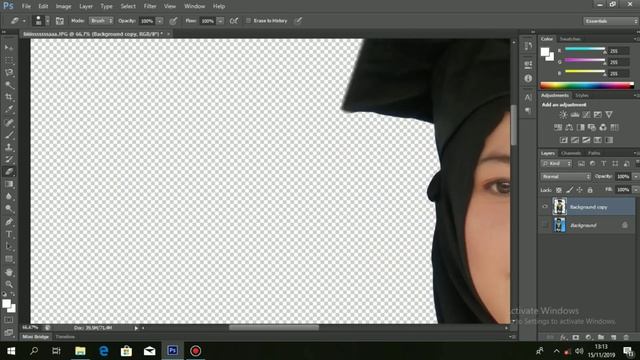Add a Curves adjustment
This screenshot has width=640, height=360.
pos(586,115)
